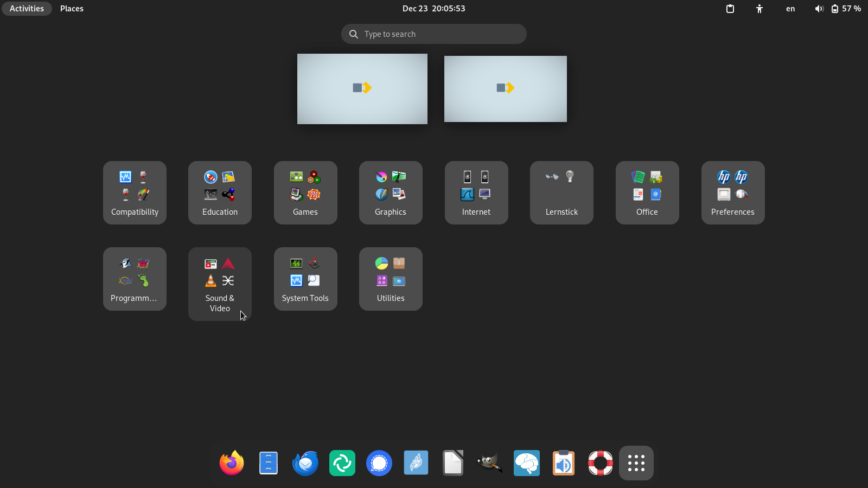This screenshot has height=488, width=868.
Task: Expand the Internet app folder
Action: pos(476,192)
